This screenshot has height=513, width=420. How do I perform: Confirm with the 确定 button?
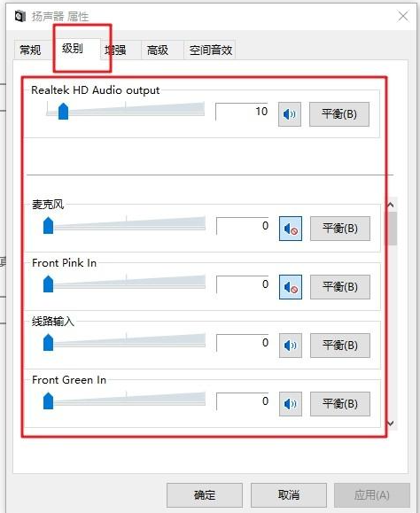tap(205, 495)
